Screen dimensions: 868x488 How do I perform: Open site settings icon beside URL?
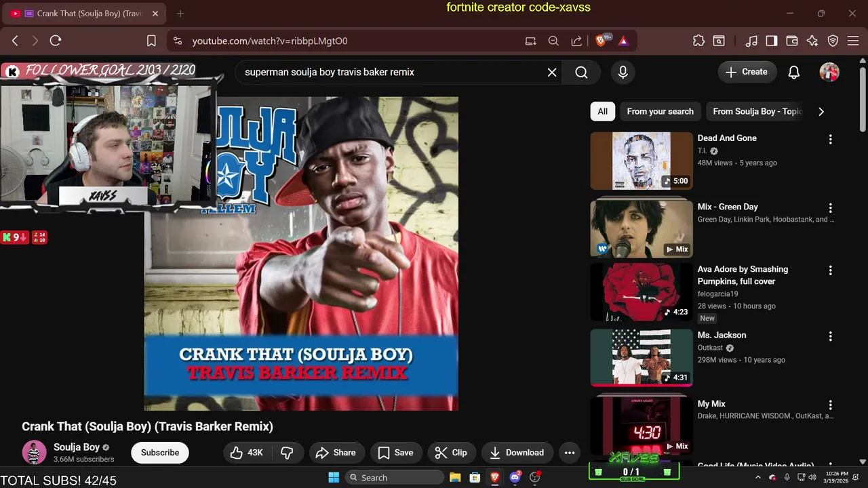[178, 41]
